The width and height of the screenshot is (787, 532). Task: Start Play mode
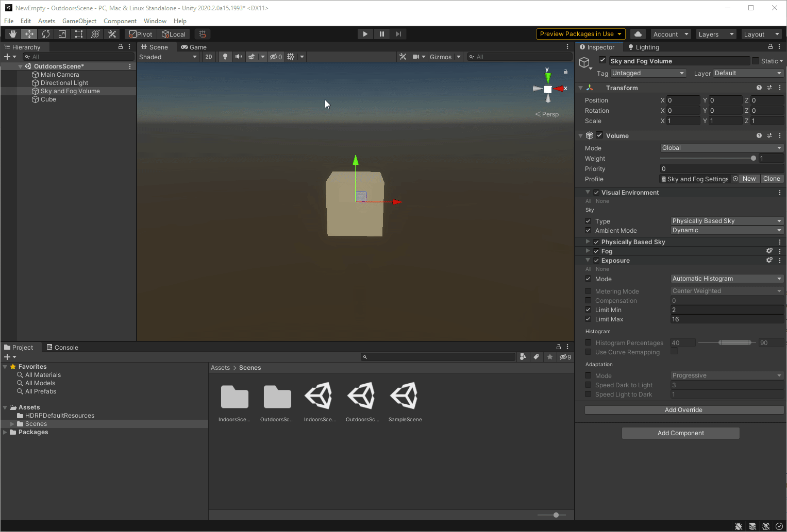[365, 34]
